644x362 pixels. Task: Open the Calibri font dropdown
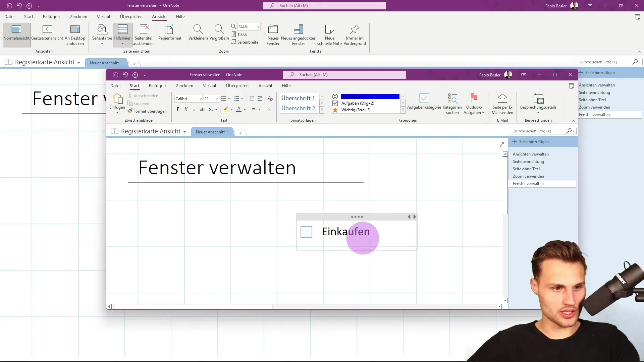(201, 99)
